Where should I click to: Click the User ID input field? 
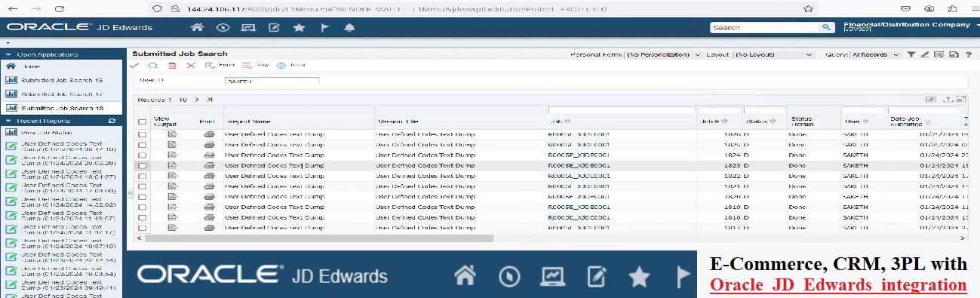pyautogui.click(x=272, y=81)
